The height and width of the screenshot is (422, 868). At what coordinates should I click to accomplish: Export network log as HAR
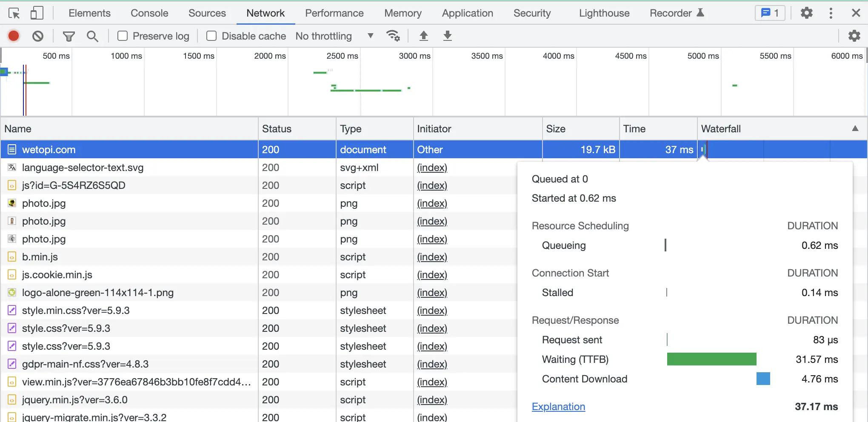pyautogui.click(x=447, y=36)
